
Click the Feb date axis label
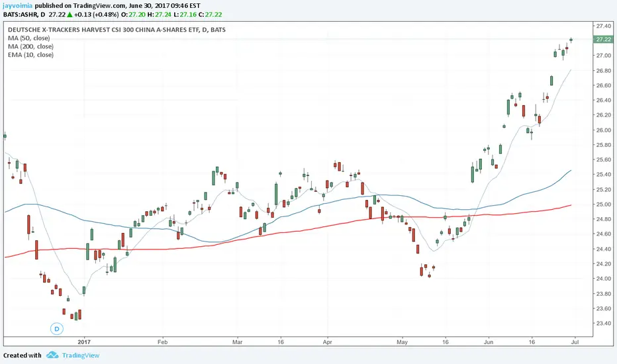click(162, 342)
